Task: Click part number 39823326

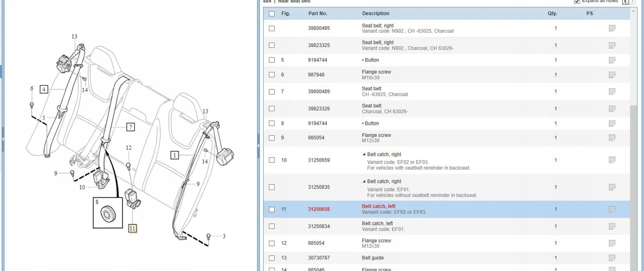Action: [x=319, y=108]
